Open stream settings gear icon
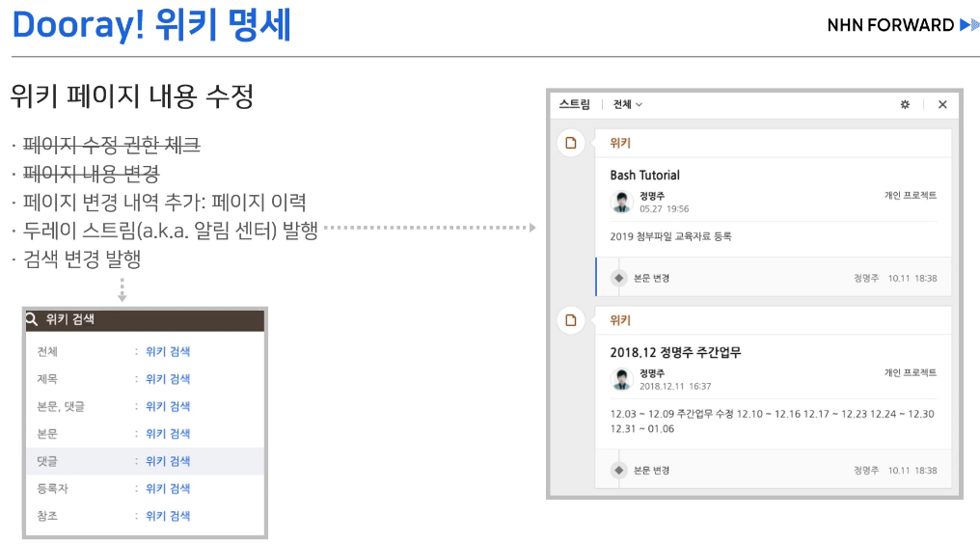This screenshot has width=980, height=545. pos(905,104)
